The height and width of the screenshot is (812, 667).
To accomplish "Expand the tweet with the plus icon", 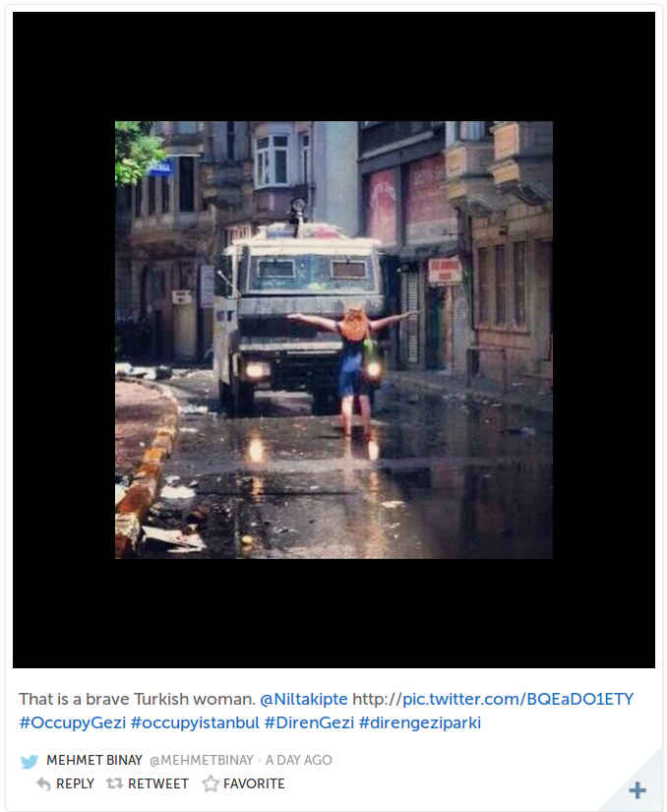I will point(637,790).
